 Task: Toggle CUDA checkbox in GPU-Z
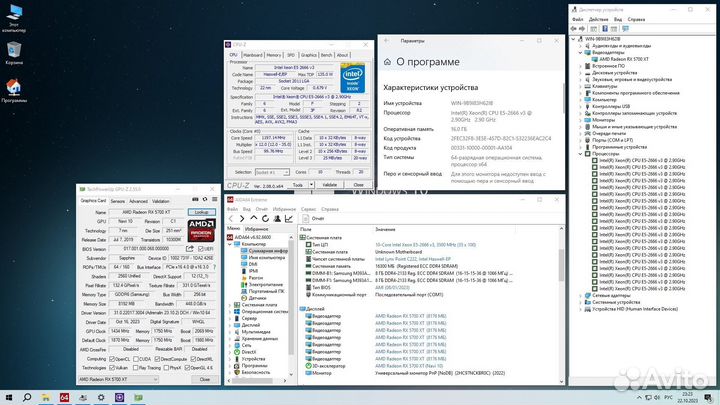pyautogui.click(x=135, y=359)
